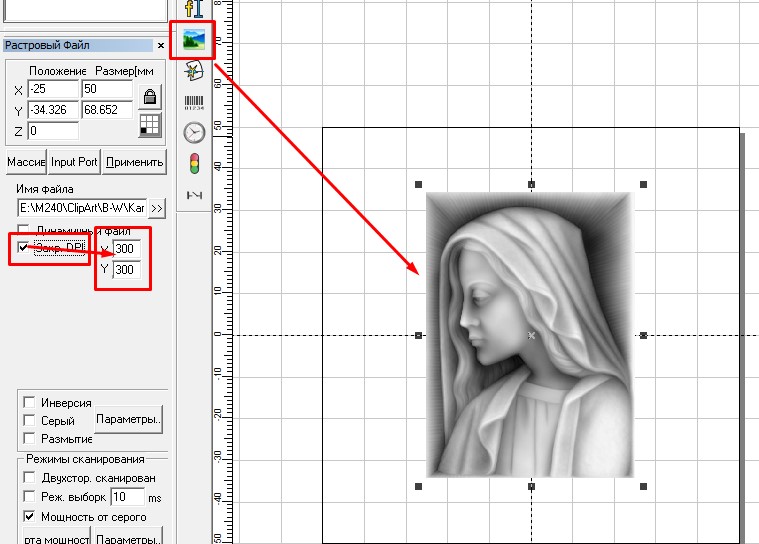Screen dimensions: 759x544
Task: Click the Input Port button
Action: coord(74,162)
